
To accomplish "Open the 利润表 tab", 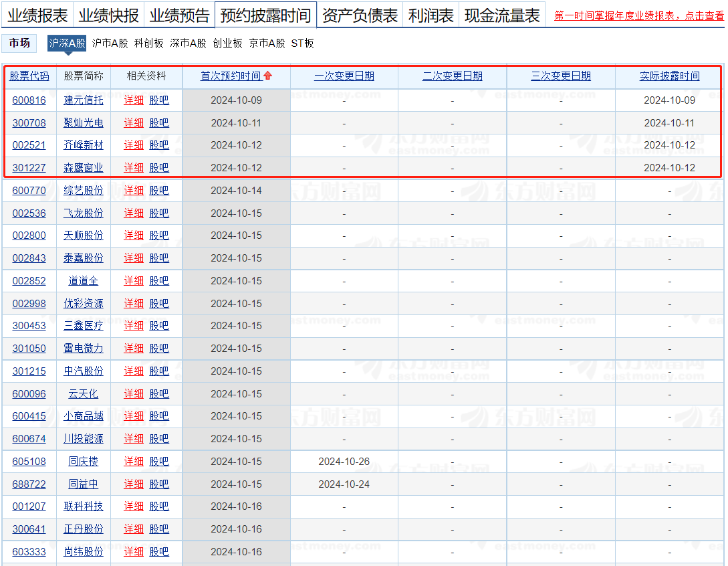I will coord(431,15).
